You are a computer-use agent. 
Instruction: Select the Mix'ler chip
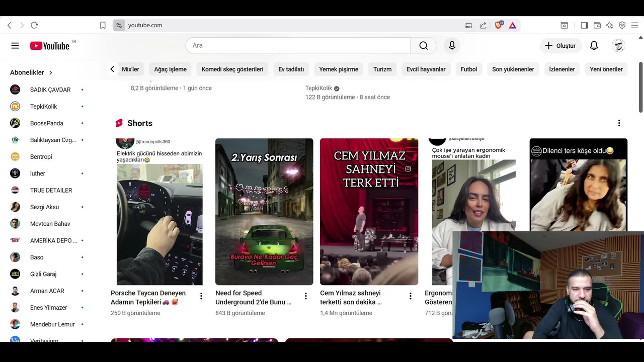[130, 69]
